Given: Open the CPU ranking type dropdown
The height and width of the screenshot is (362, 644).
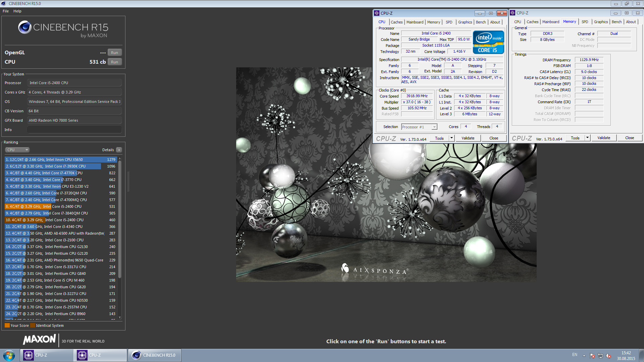Looking at the screenshot, I should tap(17, 150).
